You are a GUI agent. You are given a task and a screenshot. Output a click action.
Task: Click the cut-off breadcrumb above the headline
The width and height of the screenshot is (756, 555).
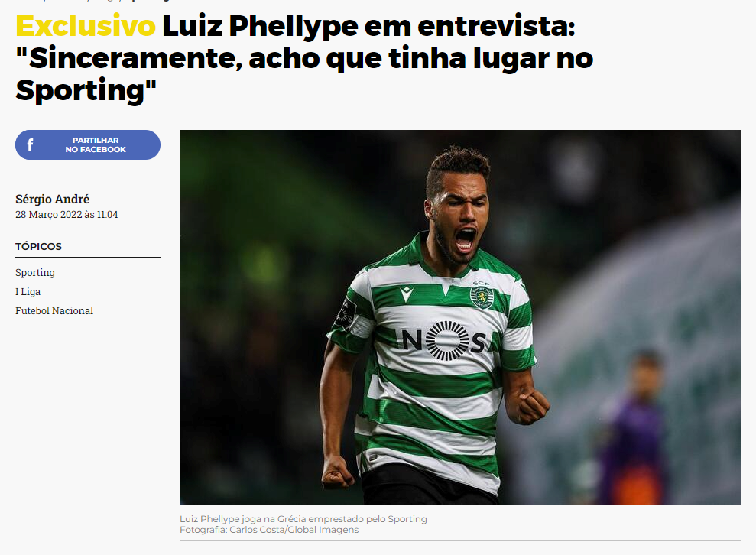(92, 1)
